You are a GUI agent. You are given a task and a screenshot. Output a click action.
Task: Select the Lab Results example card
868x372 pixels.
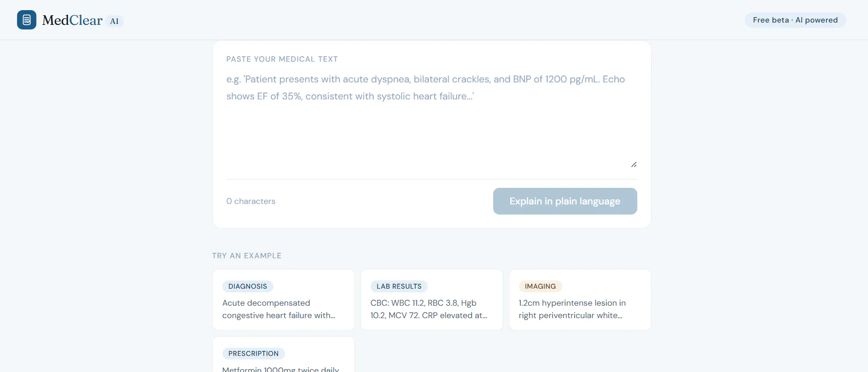pyautogui.click(x=432, y=300)
